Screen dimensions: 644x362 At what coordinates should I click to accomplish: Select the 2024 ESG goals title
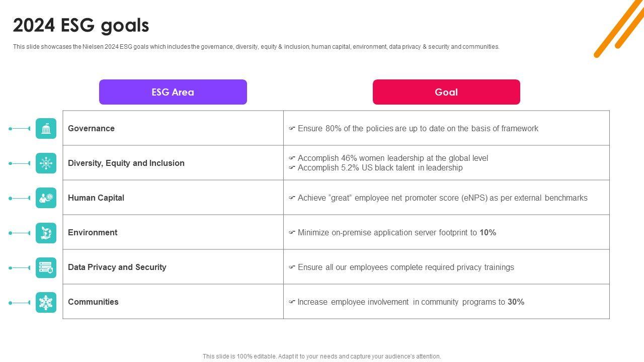coord(81,25)
